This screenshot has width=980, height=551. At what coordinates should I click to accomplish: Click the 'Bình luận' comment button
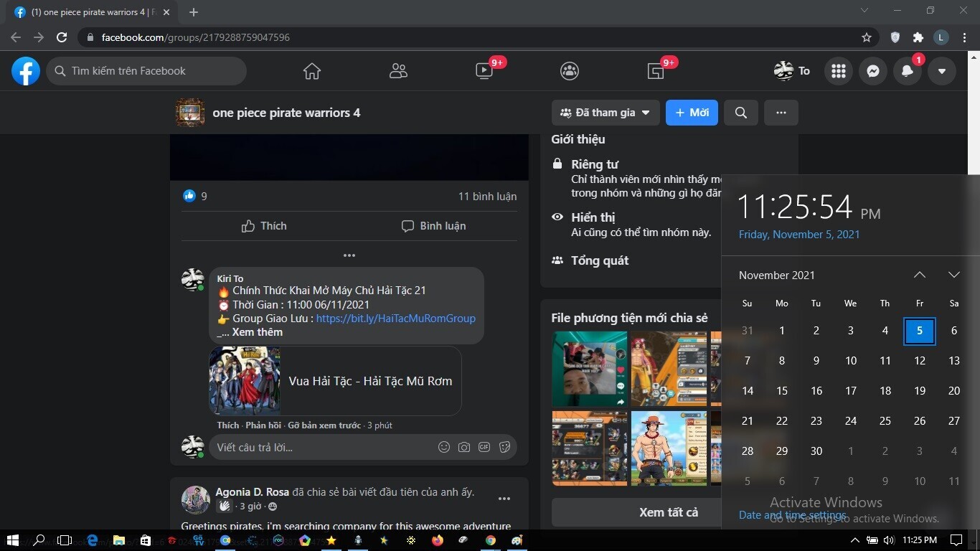(433, 226)
